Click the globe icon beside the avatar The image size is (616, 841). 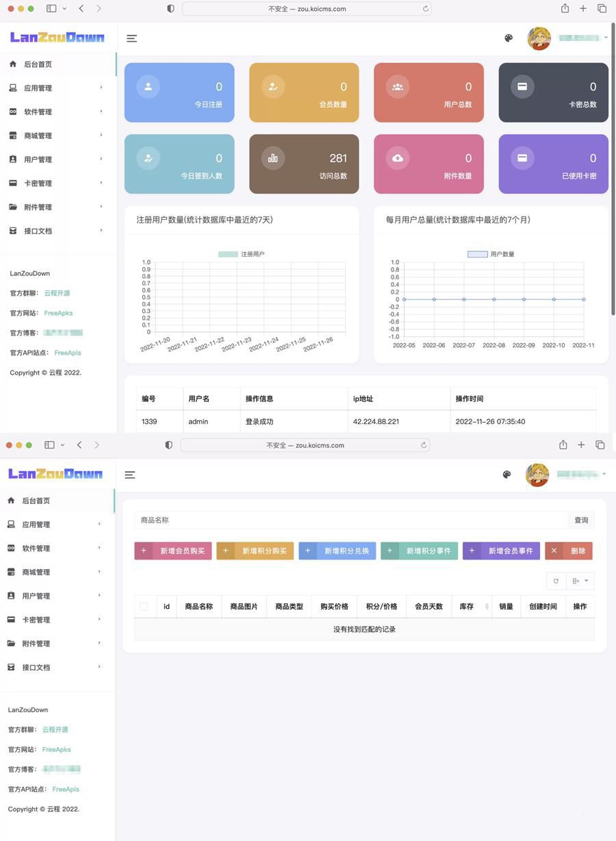pos(508,38)
